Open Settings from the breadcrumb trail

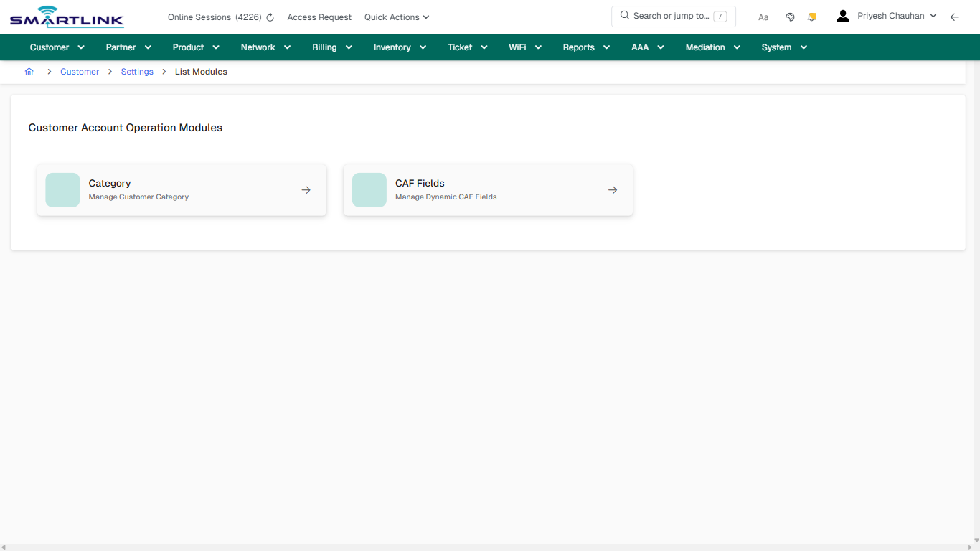pos(137,72)
